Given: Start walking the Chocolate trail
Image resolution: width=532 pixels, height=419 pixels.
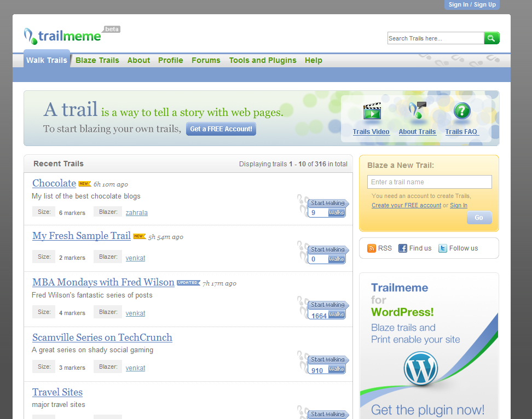Looking at the screenshot, I should pos(328,203).
